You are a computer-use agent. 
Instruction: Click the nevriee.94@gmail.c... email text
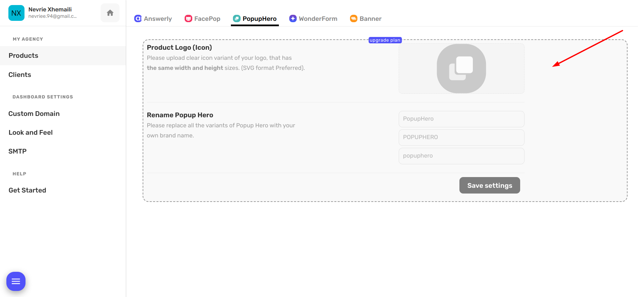[52, 16]
